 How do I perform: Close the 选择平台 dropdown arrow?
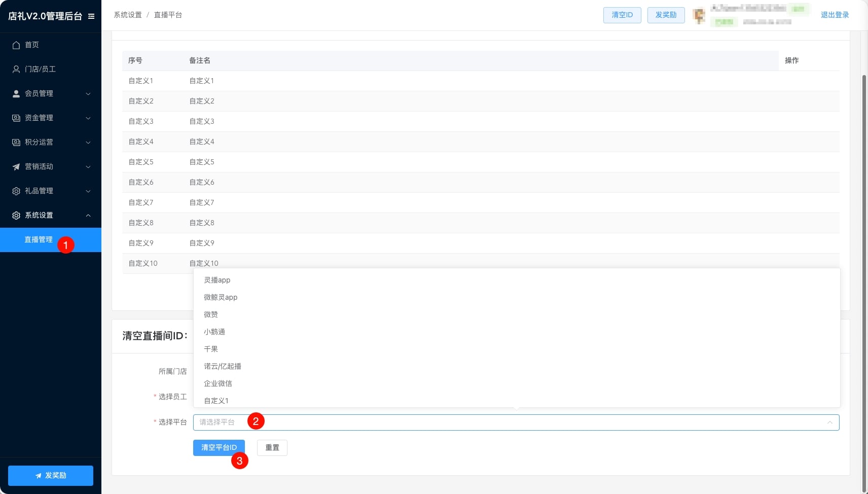point(829,422)
